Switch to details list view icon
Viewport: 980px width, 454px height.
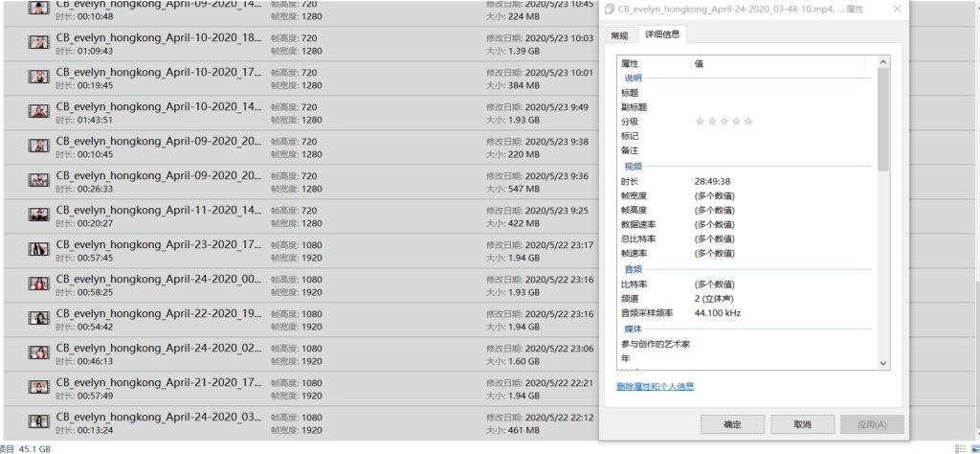(x=958, y=448)
